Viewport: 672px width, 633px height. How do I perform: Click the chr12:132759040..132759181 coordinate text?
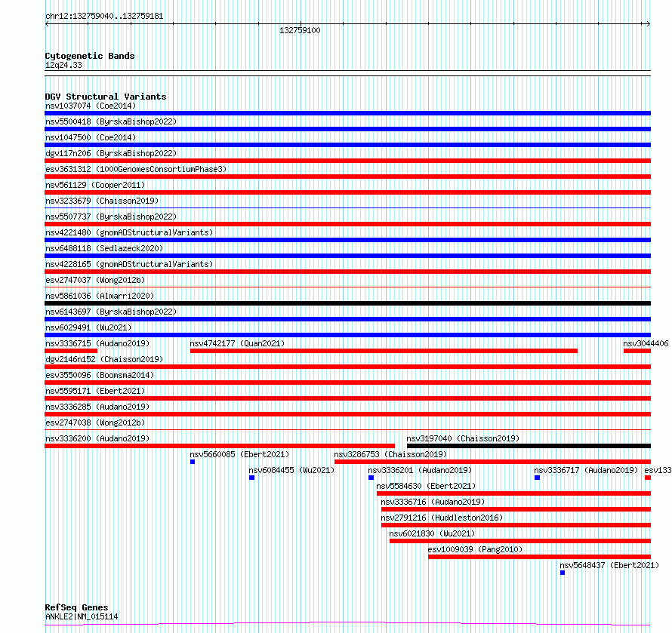[104, 17]
